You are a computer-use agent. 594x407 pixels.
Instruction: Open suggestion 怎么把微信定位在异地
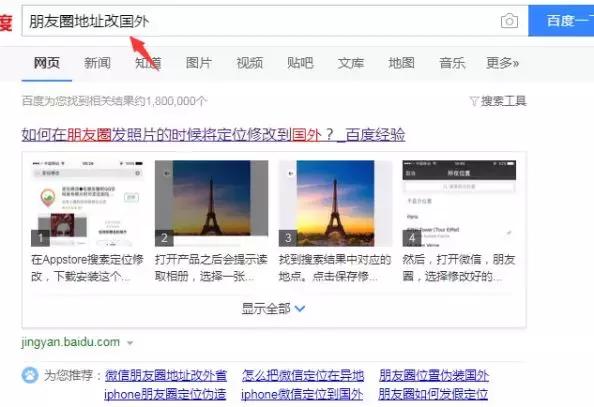coord(303,376)
